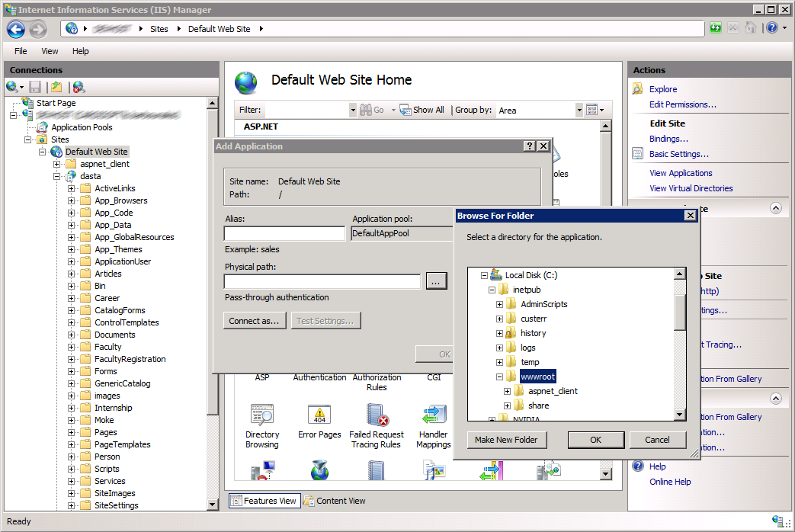Click Cancel in Browse For Folder dialog

[x=658, y=440]
